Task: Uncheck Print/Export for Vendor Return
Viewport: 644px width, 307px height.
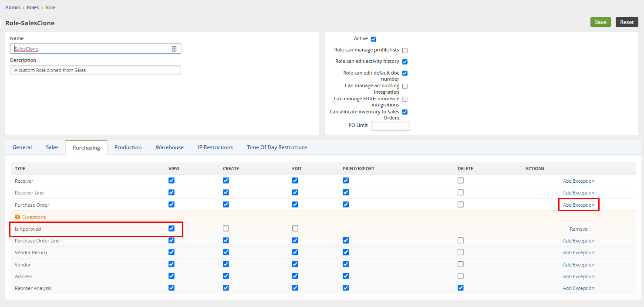Action: coord(346,252)
